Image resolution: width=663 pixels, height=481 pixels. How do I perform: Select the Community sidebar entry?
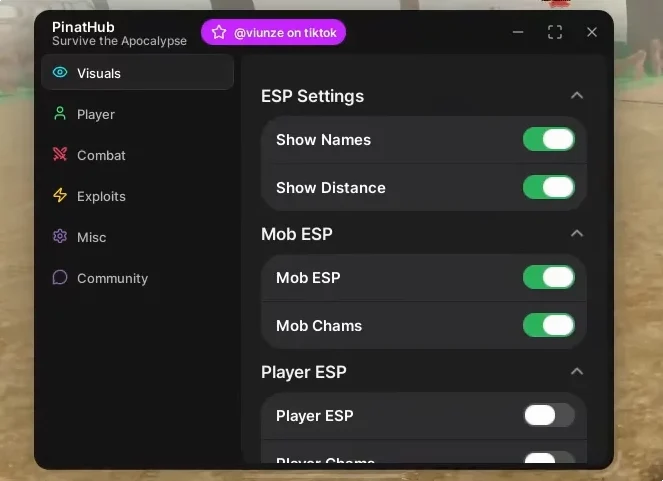click(137, 278)
